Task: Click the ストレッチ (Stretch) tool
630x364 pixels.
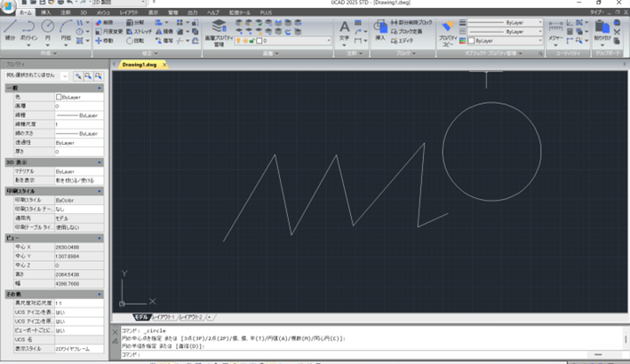Action: [139, 31]
